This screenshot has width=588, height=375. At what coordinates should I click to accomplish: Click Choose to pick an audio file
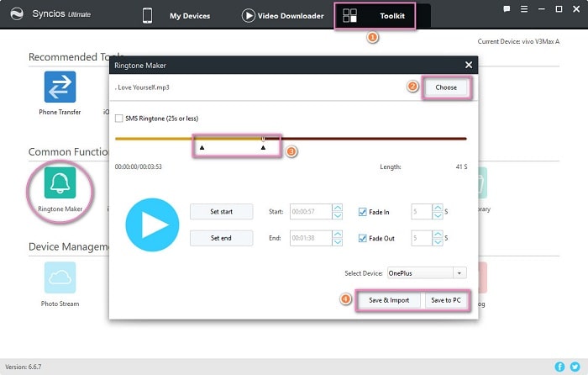tap(446, 87)
